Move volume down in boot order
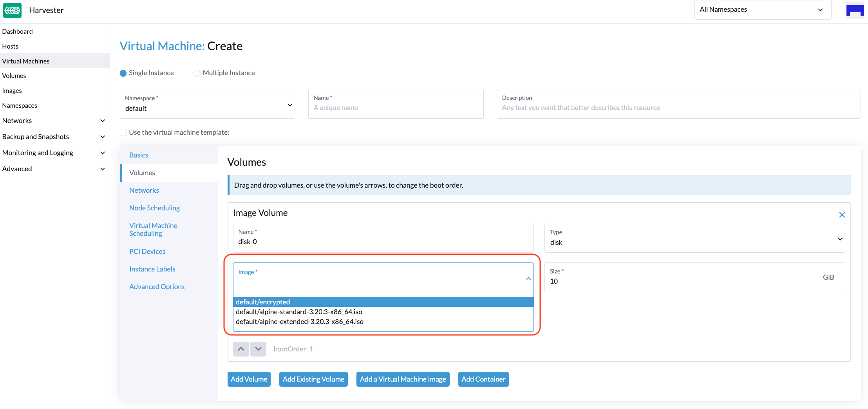868x409 pixels. click(258, 349)
